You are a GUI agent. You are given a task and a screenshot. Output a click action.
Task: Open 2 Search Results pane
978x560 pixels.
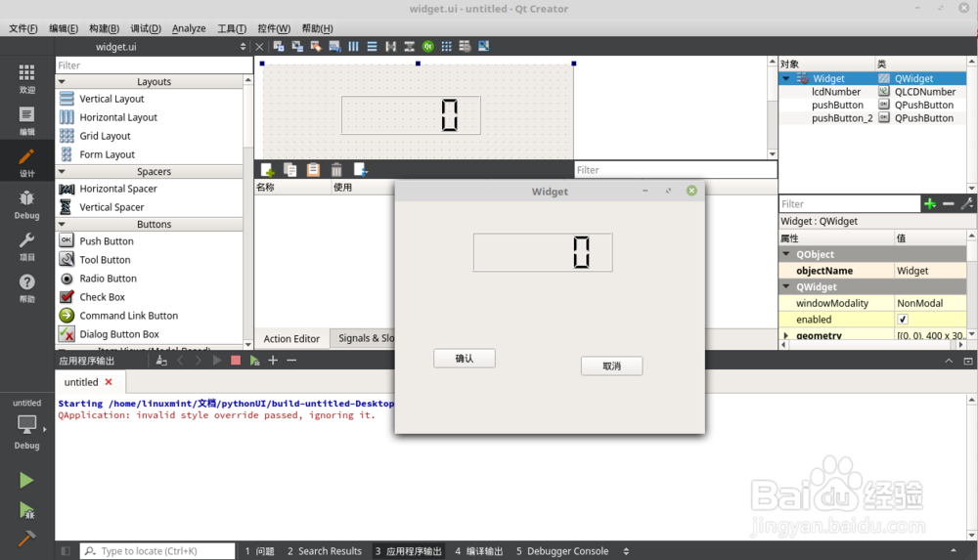[325, 551]
